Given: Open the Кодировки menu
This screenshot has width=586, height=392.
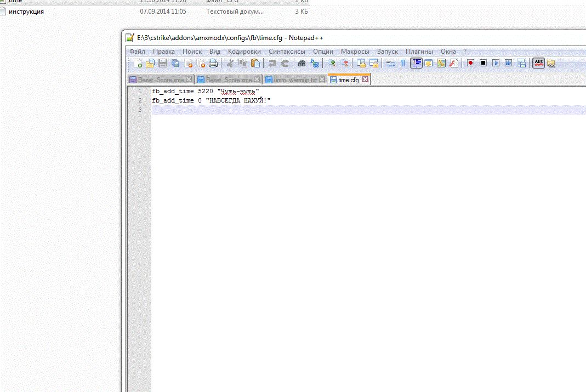Looking at the screenshot, I should (x=244, y=51).
